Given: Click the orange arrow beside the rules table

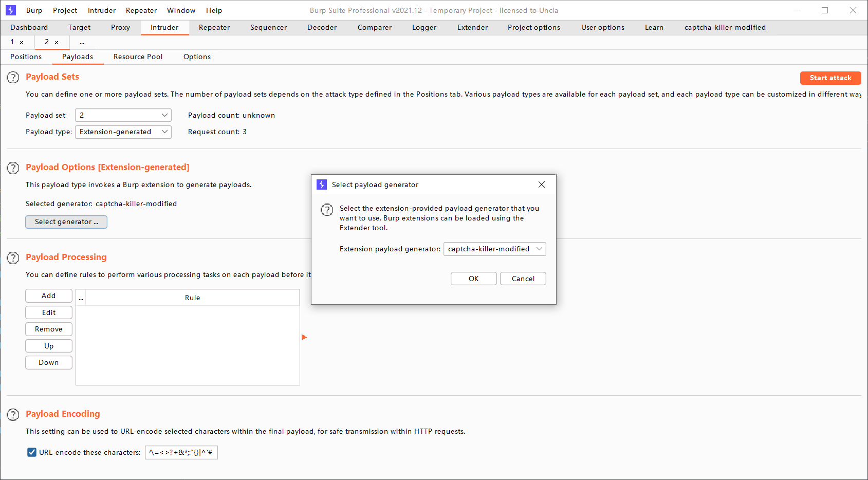Looking at the screenshot, I should click(304, 337).
